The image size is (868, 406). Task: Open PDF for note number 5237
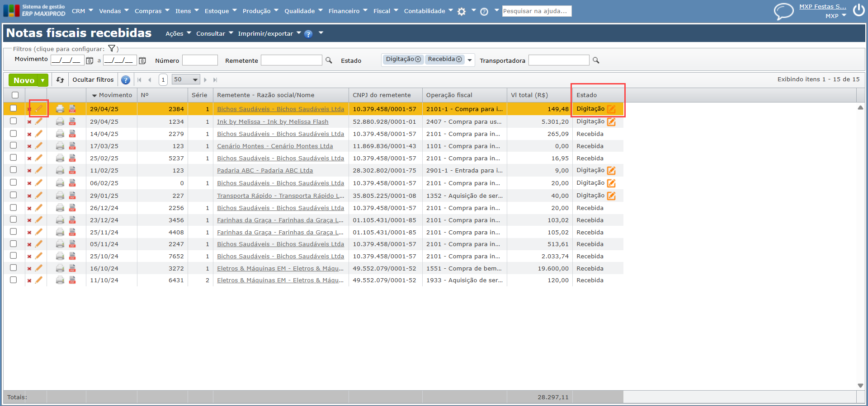pyautogui.click(x=72, y=158)
